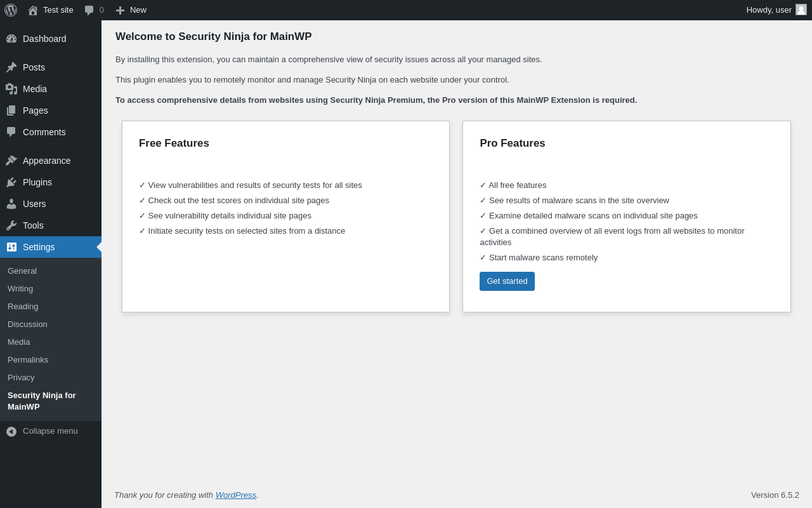812x508 pixels.
Task: Click the Dashboard gauge icon
Action: 11,39
